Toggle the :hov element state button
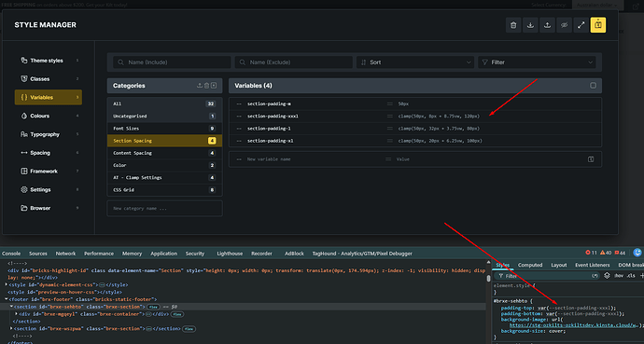 pos(619,276)
